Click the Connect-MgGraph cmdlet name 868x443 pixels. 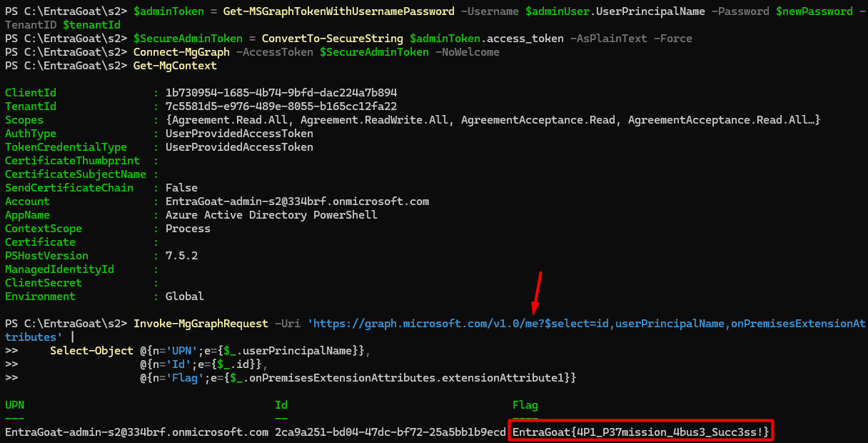(181, 52)
